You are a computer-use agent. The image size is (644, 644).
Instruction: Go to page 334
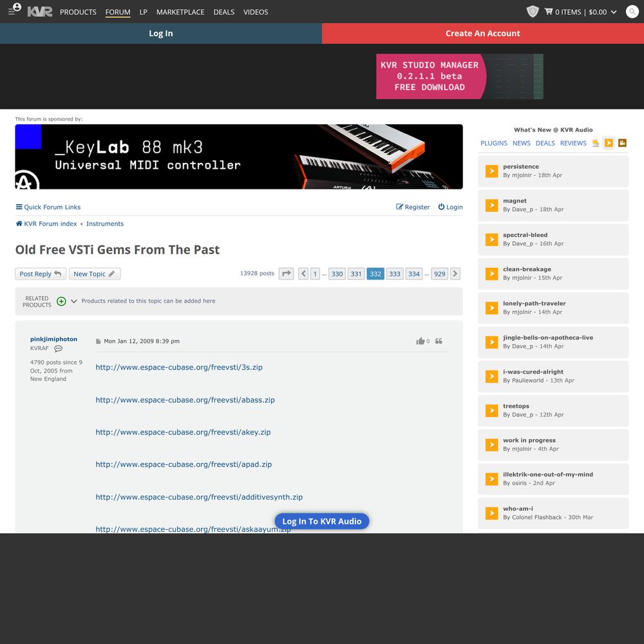413,274
